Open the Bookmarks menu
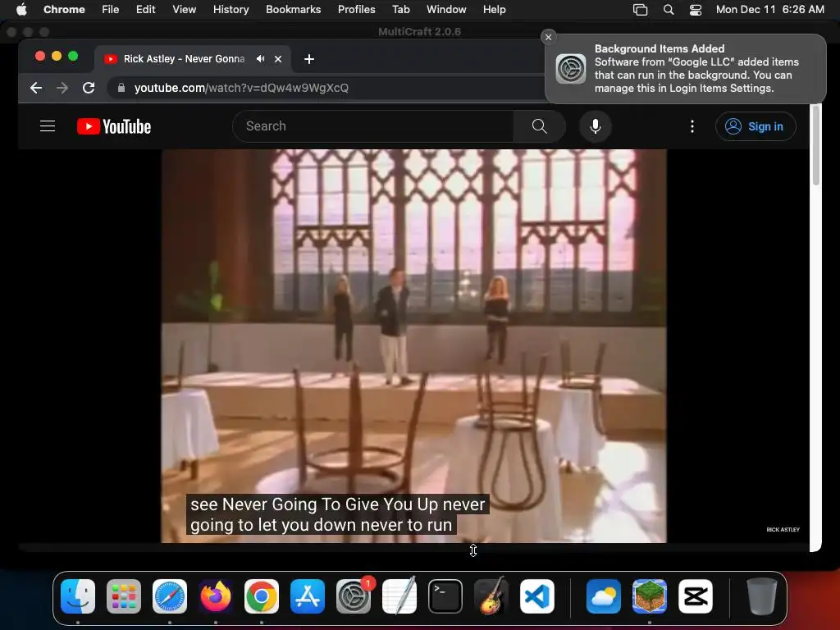The width and height of the screenshot is (840, 630). pos(294,10)
